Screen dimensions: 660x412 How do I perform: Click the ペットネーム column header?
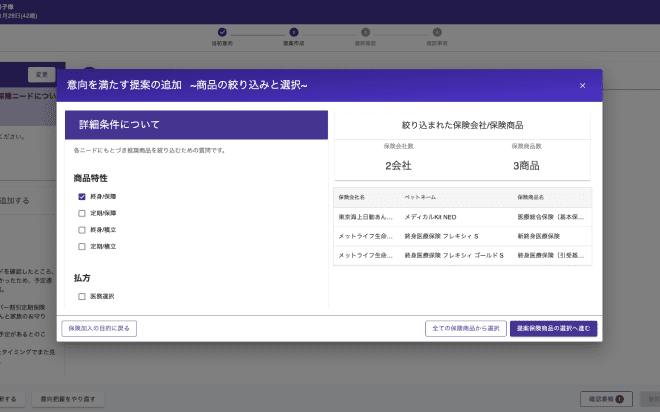(x=420, y=197)
